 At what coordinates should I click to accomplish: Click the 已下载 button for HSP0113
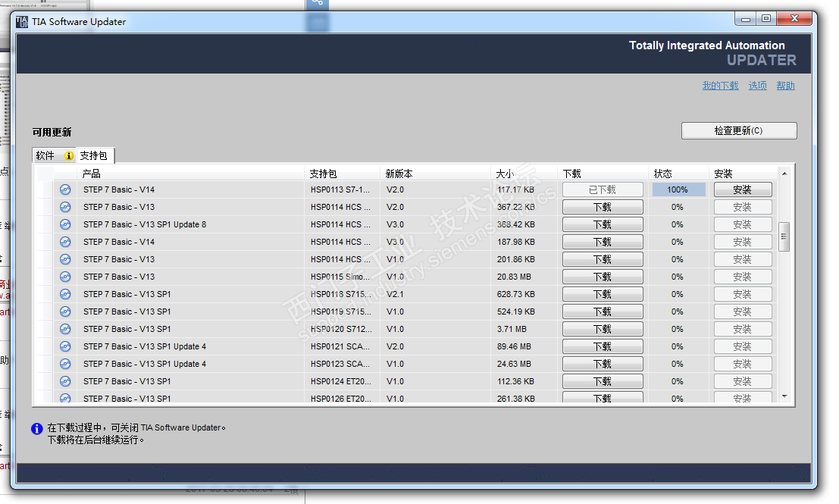point(603,189)
